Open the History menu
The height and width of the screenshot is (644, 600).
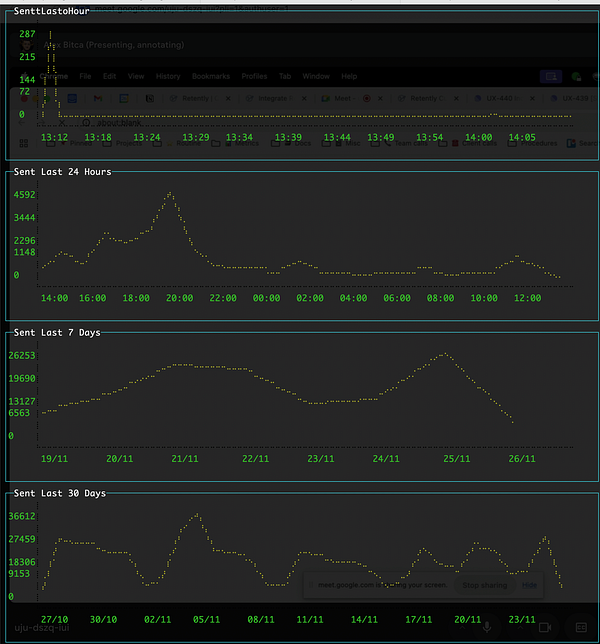168,76
